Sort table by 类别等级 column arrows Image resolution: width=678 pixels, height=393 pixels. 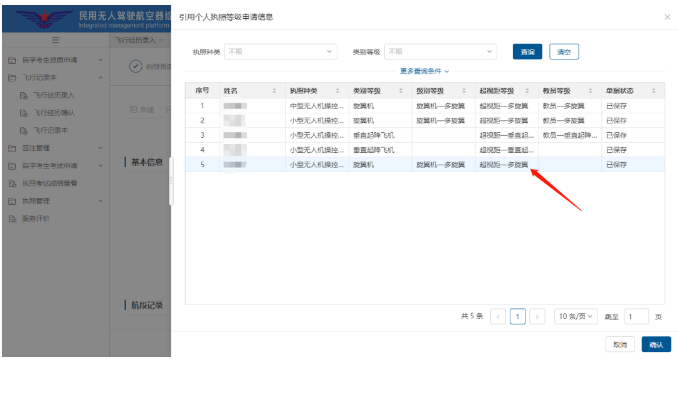[401, 91]
